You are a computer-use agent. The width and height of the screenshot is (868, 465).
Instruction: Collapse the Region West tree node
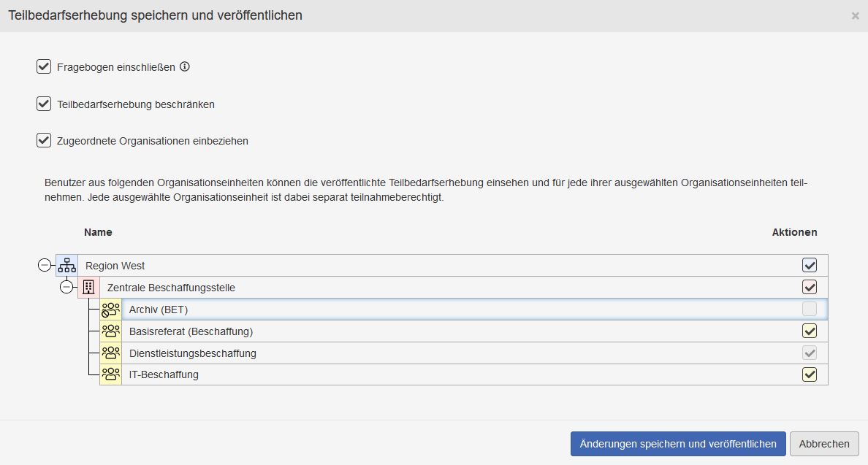(45, 265)
